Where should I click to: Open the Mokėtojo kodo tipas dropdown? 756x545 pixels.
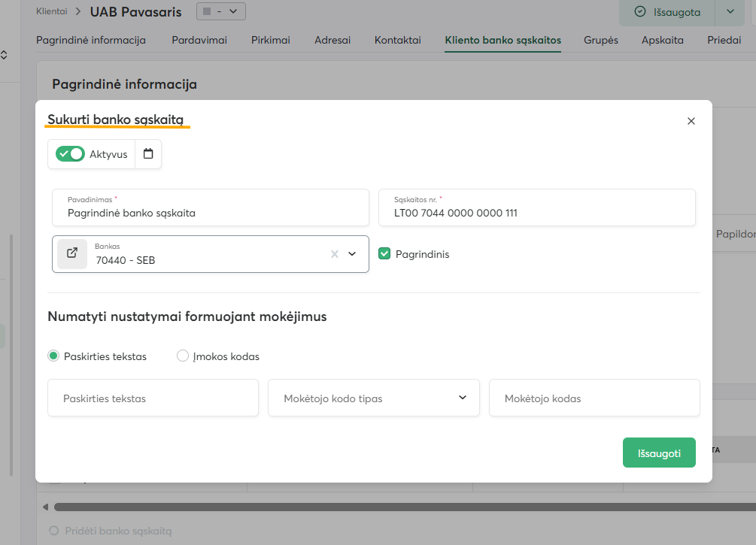(x=374, y=398)
